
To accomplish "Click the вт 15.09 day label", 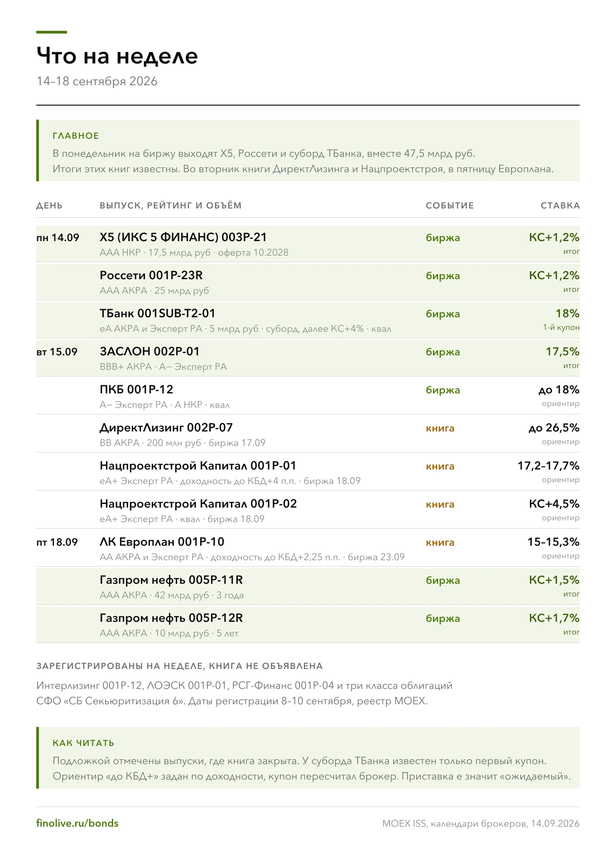I will click(57, 352).
